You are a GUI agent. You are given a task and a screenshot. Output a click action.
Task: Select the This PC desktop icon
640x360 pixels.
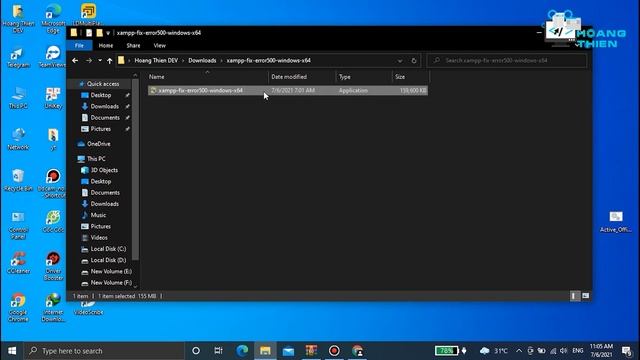[x=18, y=98]
